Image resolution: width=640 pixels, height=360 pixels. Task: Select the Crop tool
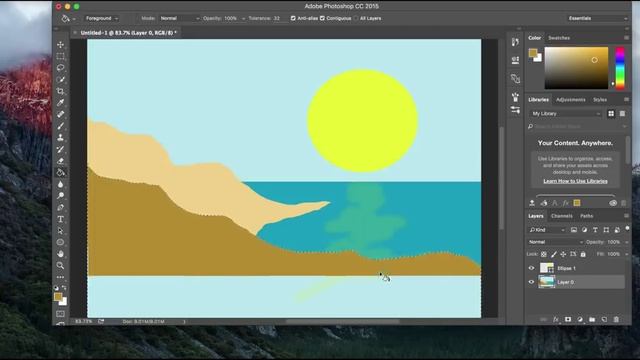(x=60, y=91)
